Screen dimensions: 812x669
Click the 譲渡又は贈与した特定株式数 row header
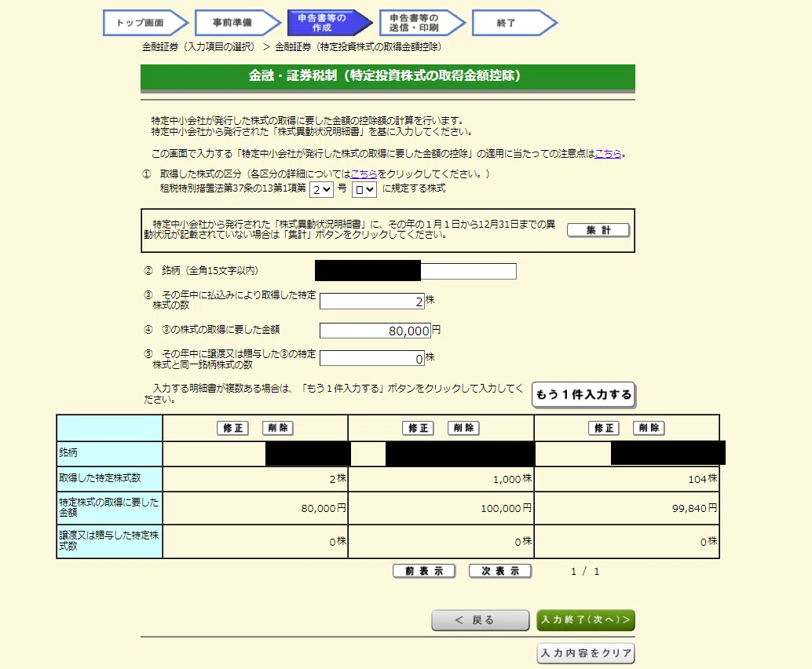[x=109, y=542]
